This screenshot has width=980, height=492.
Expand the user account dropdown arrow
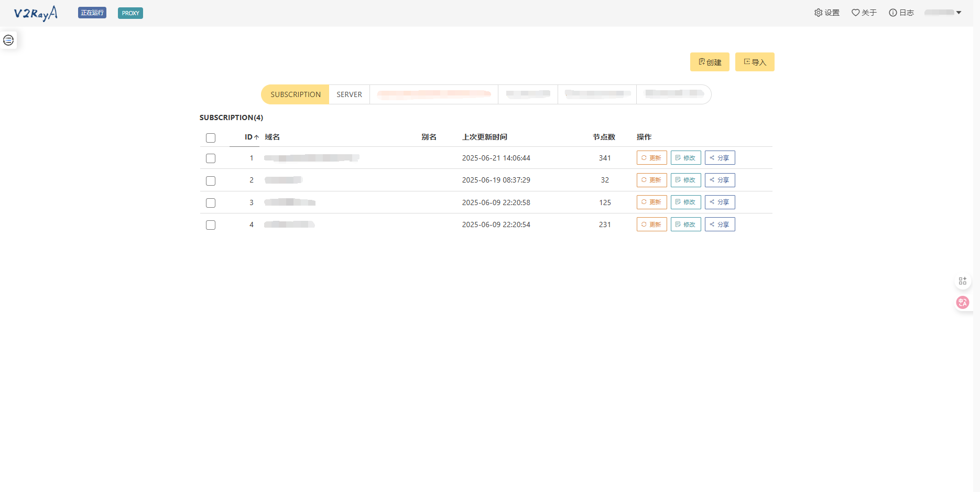[959, 13]
